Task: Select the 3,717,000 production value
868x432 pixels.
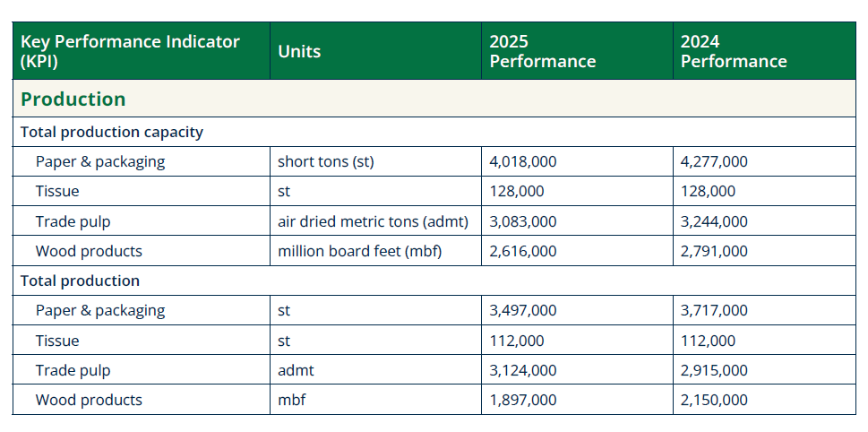Action: [x=714, y=311]
